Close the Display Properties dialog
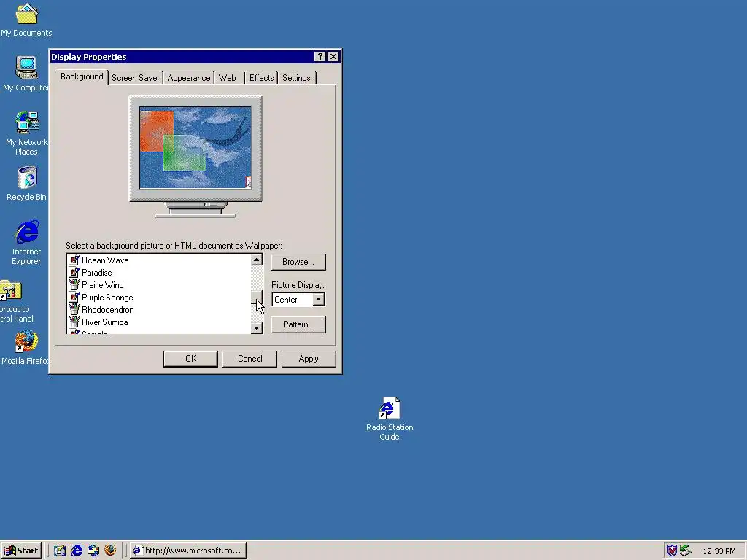This screenshot has width=747, height=560. point(333,57)
